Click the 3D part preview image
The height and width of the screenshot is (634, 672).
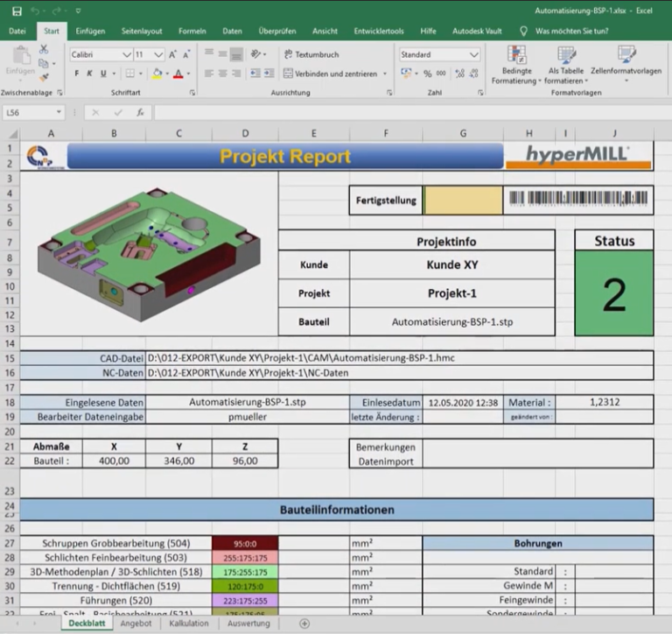click(x=149, y=254)
